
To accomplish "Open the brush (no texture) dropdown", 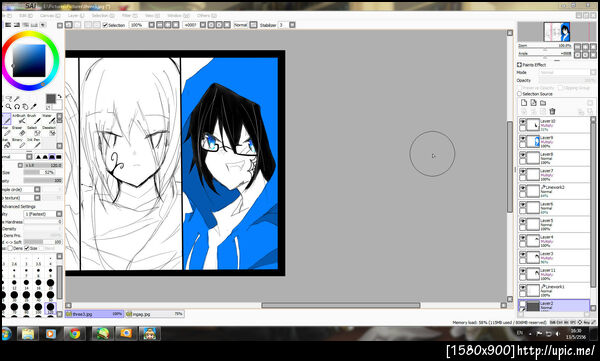I will (37, 198).
